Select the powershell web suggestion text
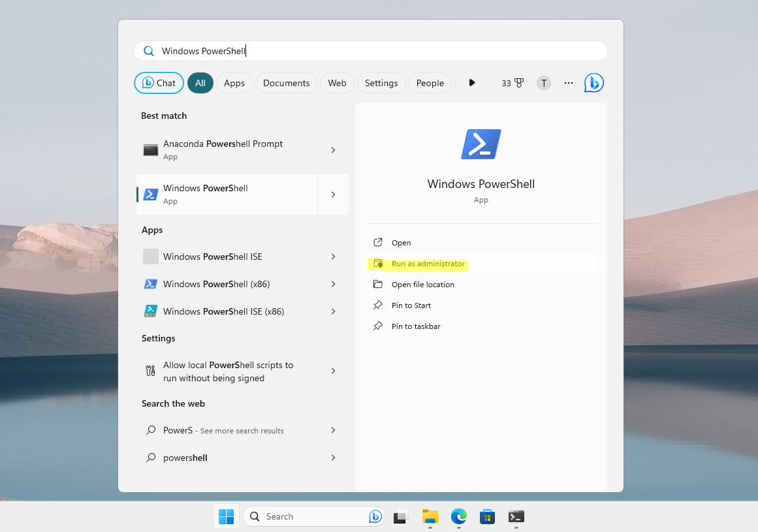The width and height of the screenshot is (758, 532). [x=185, y=458]
